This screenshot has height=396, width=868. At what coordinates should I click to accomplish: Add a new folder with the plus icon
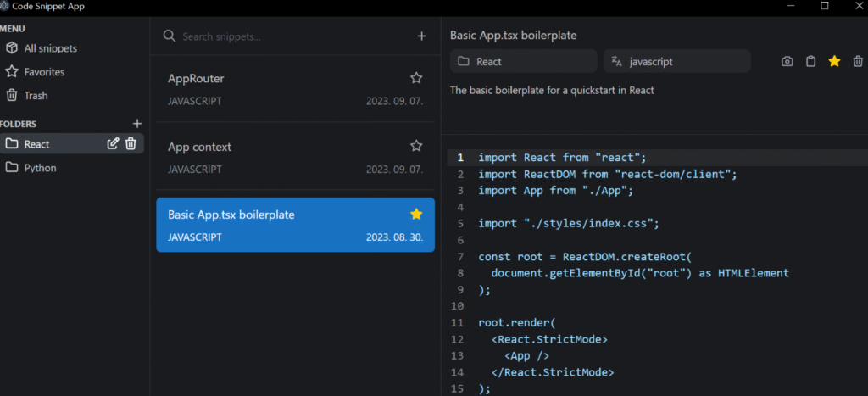click(137, 124)
